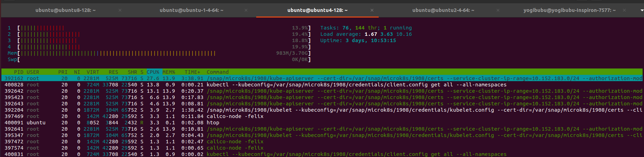Sort by the MEM% column header
Viewport: 644px width, 157px height.
pos(169,72)
